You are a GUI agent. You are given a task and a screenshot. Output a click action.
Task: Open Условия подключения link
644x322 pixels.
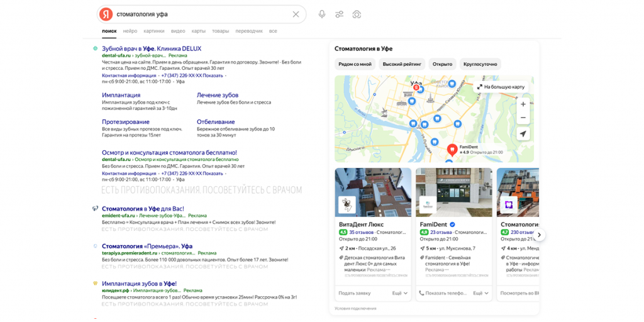point(355,308)
